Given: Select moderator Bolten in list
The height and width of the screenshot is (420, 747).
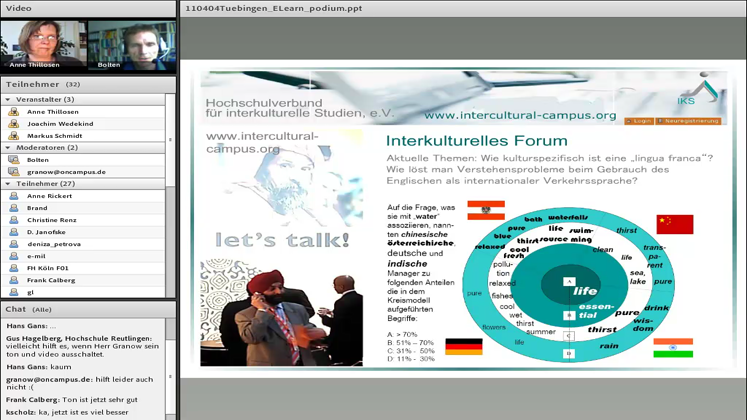Looking at the screenshot, I should point(83,160).
